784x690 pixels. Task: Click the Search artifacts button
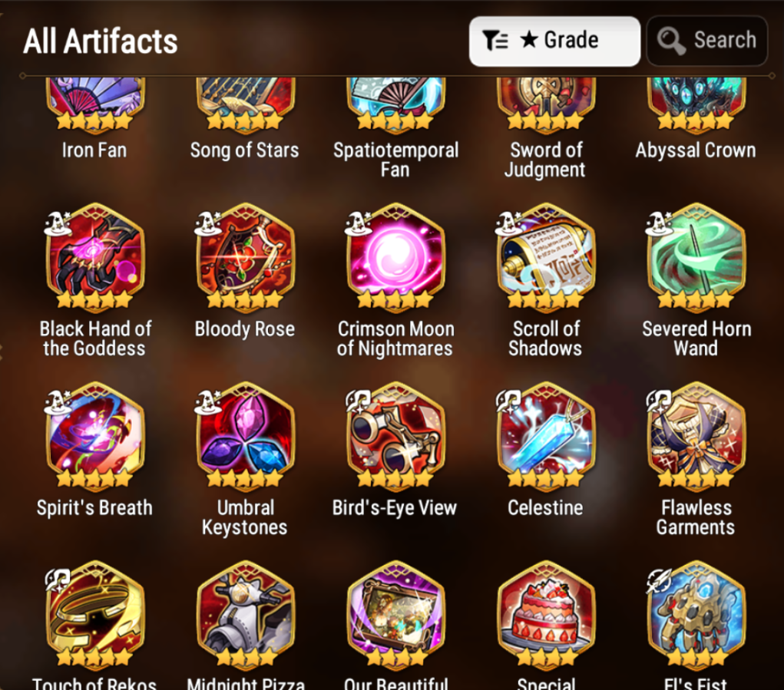pos(707,41)
